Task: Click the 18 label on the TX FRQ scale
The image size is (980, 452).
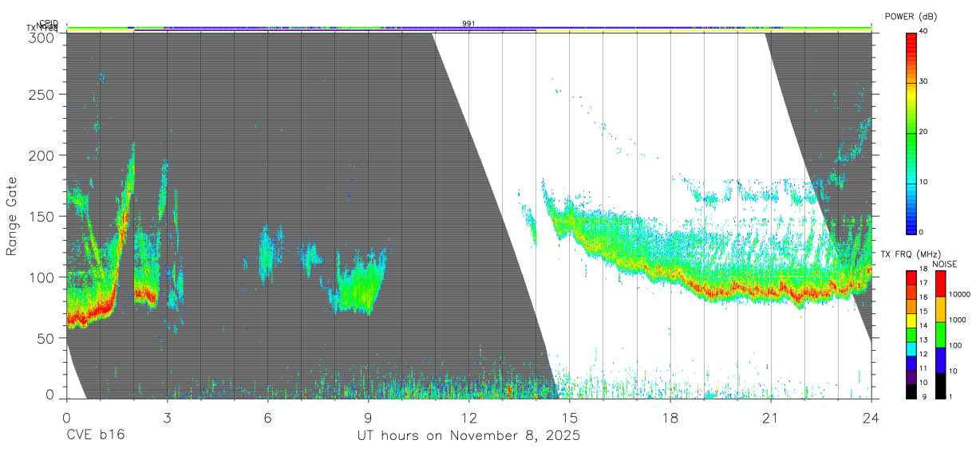Action: [923, 270]
